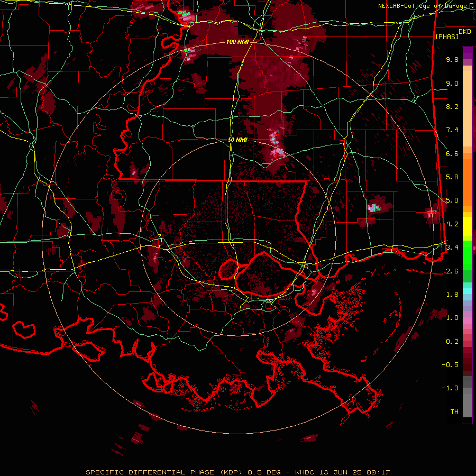Select the 4.2 value on the color scale
The height and width of the screenshot is (476, 476).
pos(452,224)
